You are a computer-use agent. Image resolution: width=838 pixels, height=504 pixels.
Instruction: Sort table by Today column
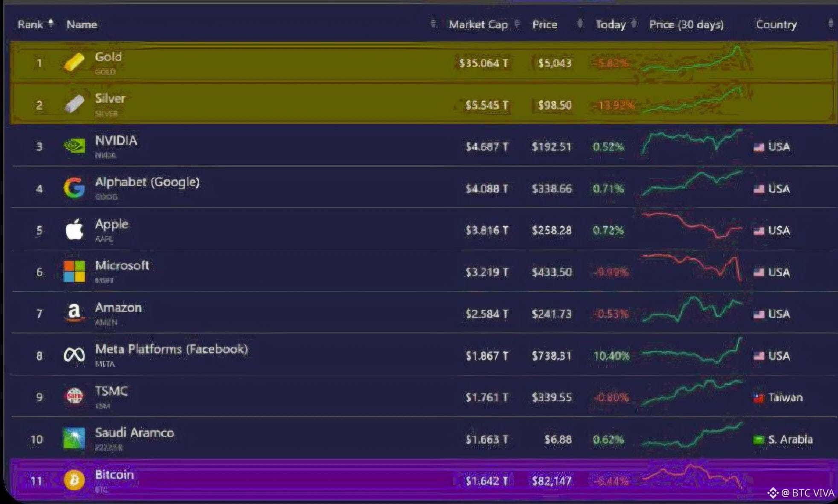click(x=616, y=25)
